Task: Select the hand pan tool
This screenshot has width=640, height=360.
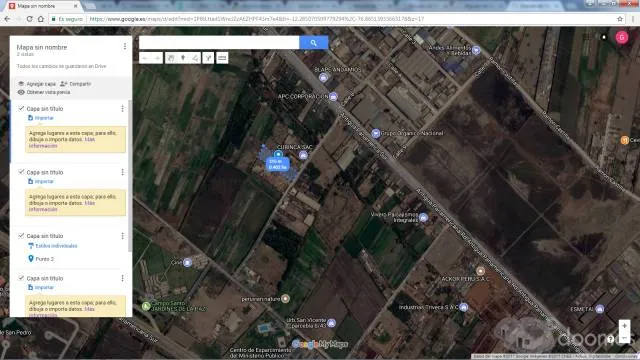Action: coord(171,58)
